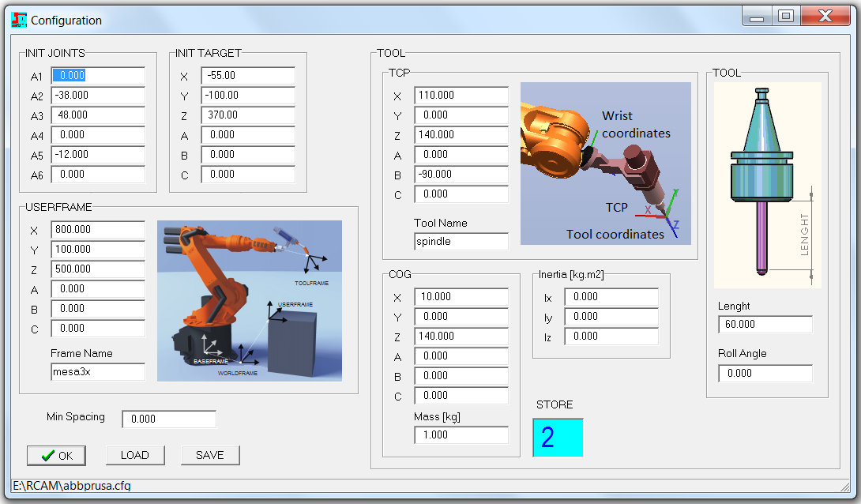This screenshot has width=861, height=504.
Task: Edit the Mass [kg] field 1.000
Action: (461, 435)
